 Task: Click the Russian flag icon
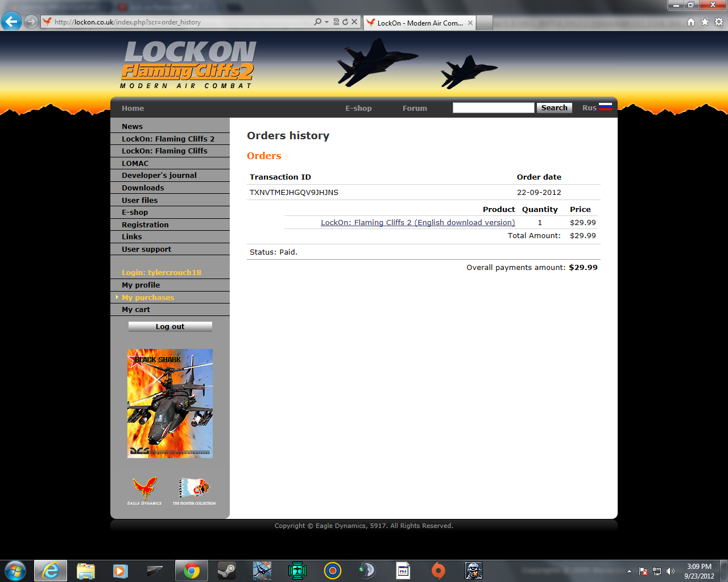click(x=605, y=106)
